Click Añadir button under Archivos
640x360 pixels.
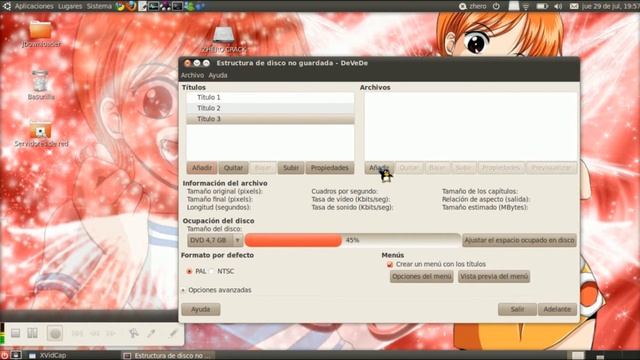(x=379, y=168)
